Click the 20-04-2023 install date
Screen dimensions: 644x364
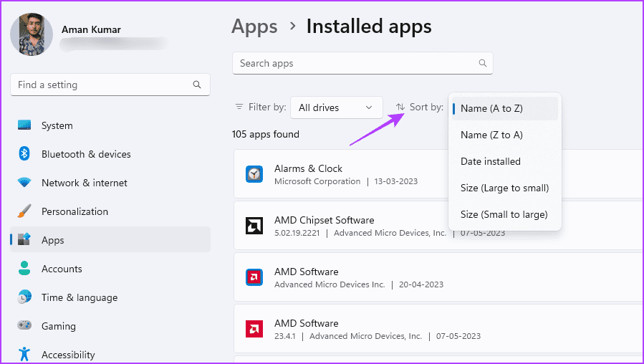421,284
